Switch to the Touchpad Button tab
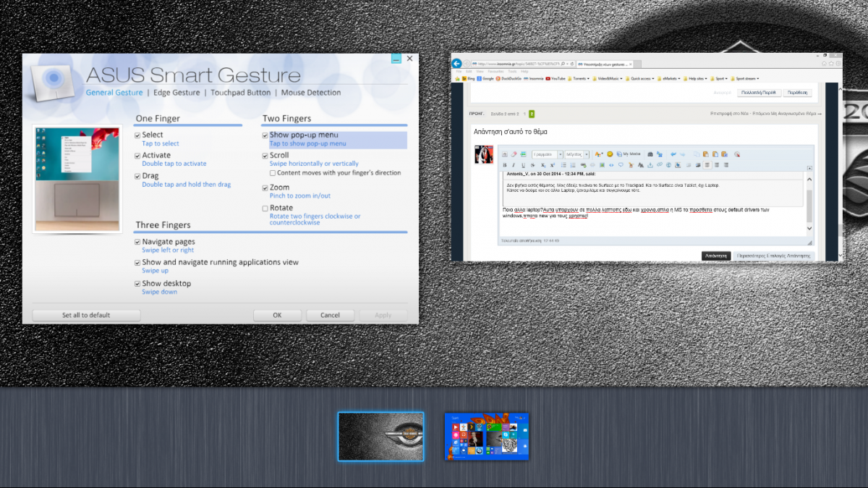The height and width of the screenshot is (488, 868). coord(240,93)
